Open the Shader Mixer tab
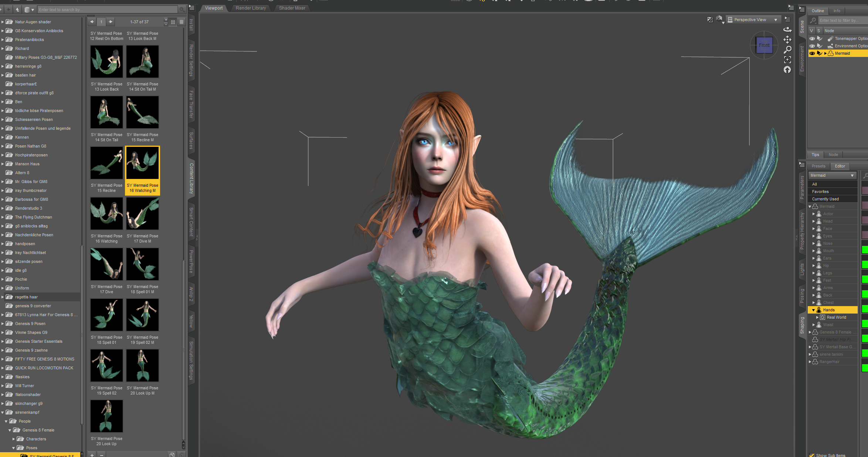The height and width of the screenshot is (457, 868). click(x=292, y=8)
